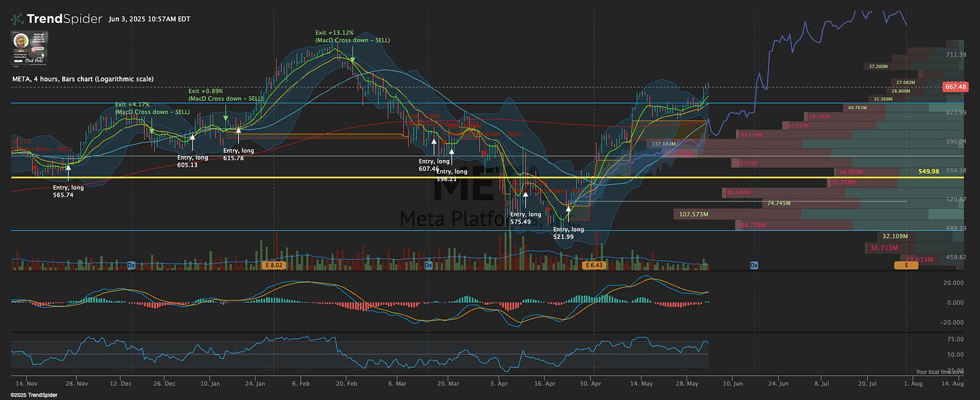
Task: Click the Your local time zone note
Action: [939, 372]
